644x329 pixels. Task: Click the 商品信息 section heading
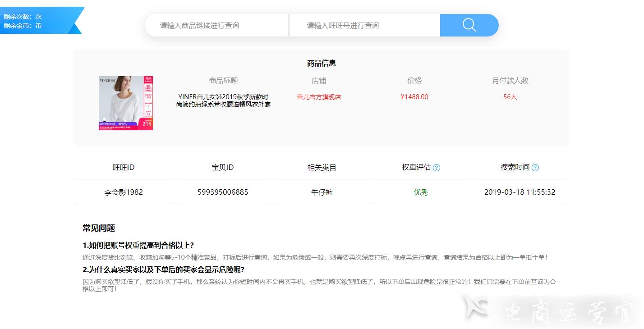322,63
